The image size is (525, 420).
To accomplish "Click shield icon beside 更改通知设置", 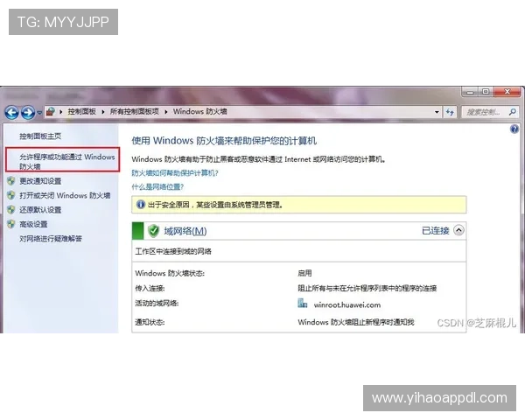I will (11, 181).
